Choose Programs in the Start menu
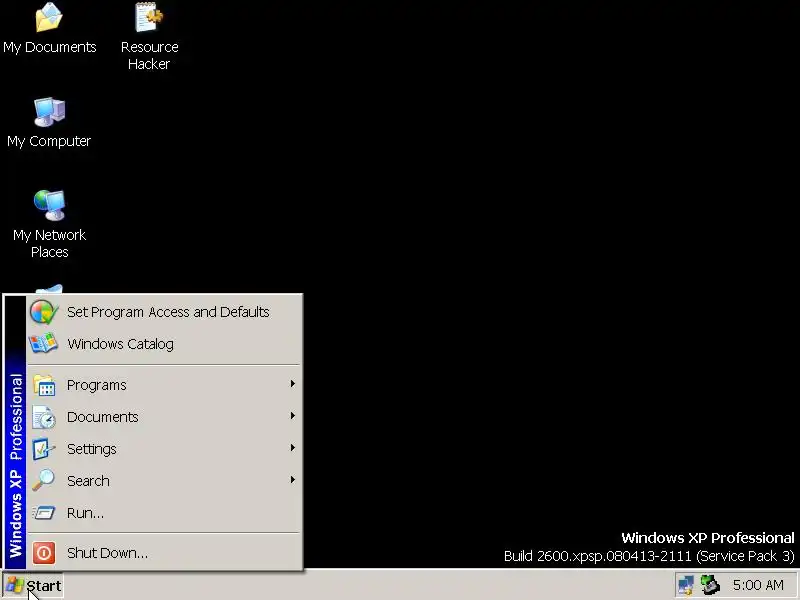Image resolution: width=800 pixels, height=600 pixels. tap(164, 385)
